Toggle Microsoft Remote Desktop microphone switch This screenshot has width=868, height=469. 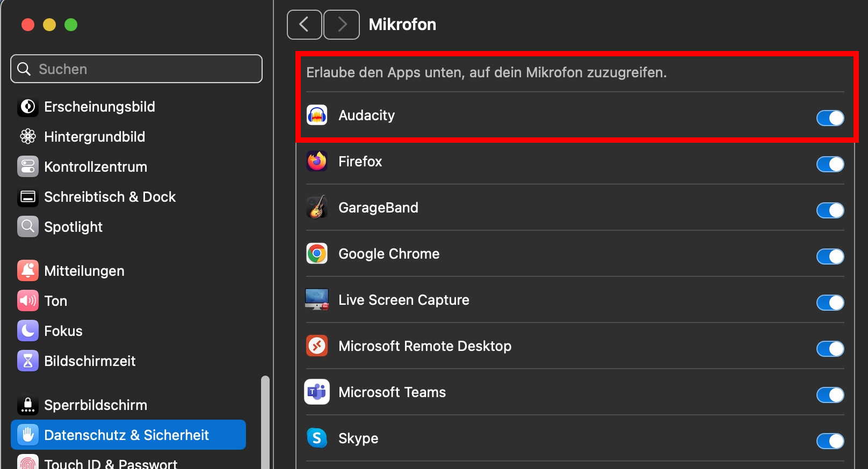830,349
